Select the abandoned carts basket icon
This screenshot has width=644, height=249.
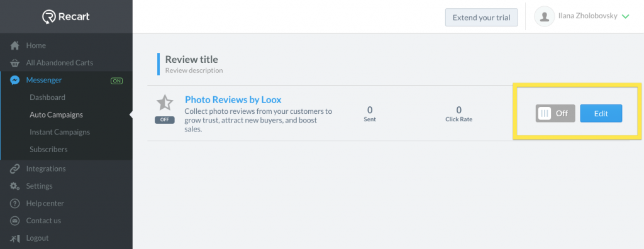pyautogui.click(x=15, y=63)
